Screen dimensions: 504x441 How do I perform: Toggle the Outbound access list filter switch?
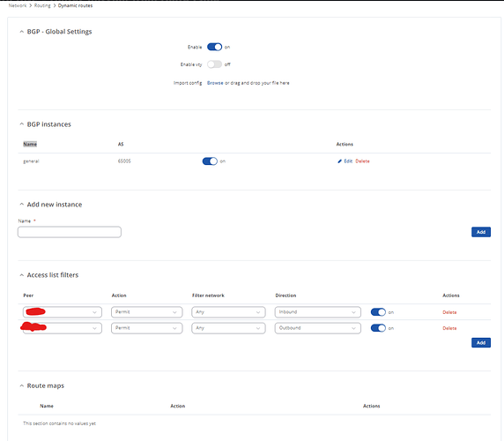point(378,328)
